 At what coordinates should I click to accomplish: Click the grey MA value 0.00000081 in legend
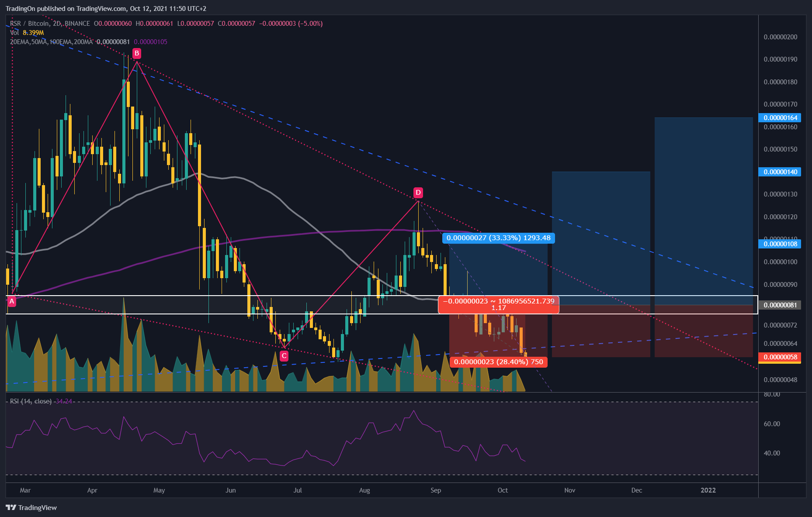[113, 42]
